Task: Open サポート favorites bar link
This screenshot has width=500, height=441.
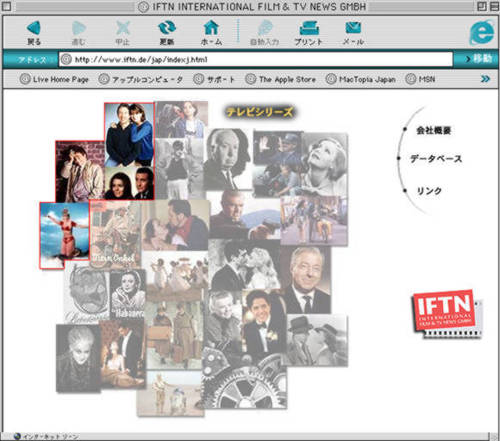Action: click(215, 79)
